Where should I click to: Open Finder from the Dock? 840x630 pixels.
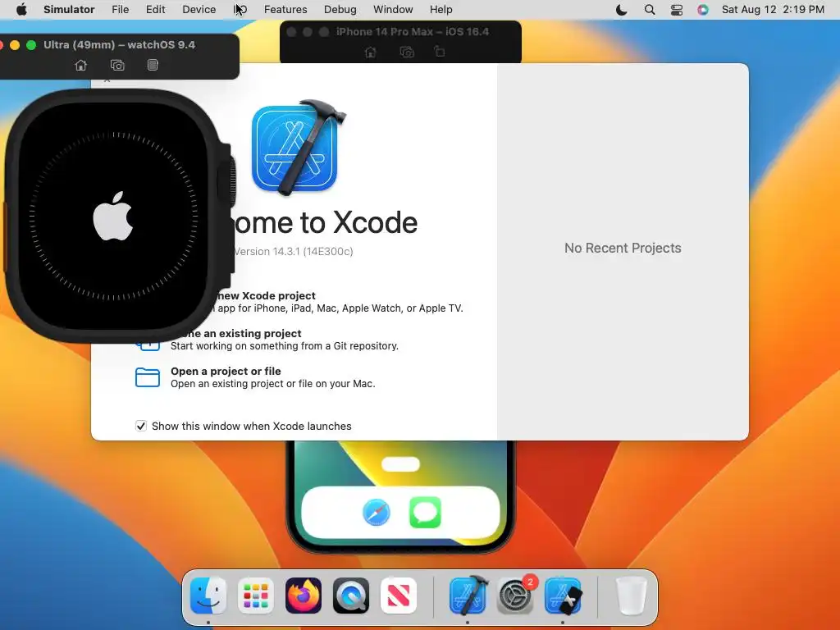click(208, 596)
